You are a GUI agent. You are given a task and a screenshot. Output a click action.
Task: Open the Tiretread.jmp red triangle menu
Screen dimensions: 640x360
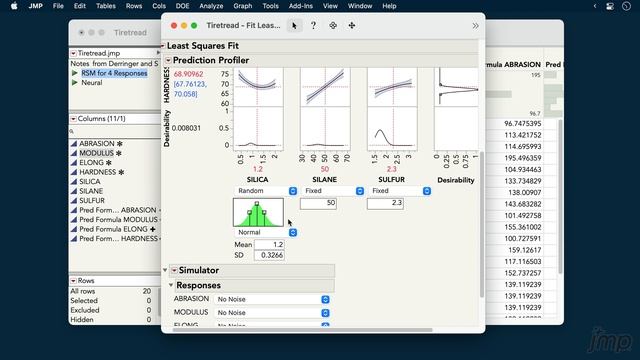coord(73,53)
